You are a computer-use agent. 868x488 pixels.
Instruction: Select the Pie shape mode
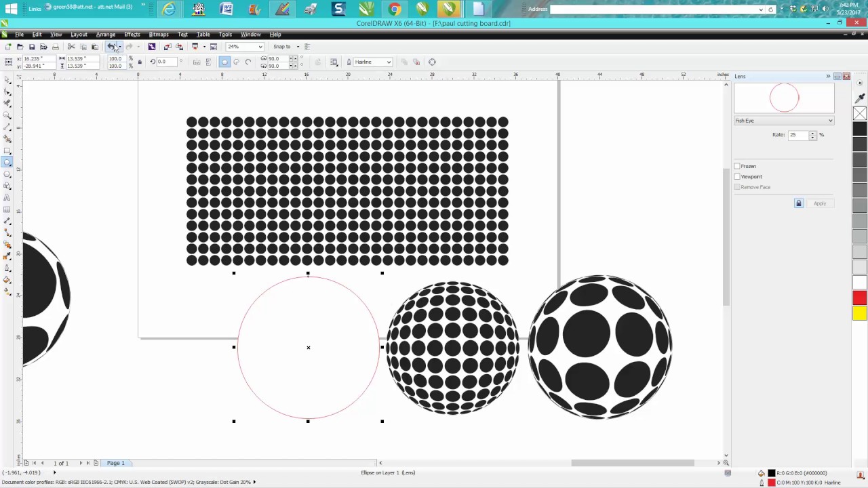236,62
